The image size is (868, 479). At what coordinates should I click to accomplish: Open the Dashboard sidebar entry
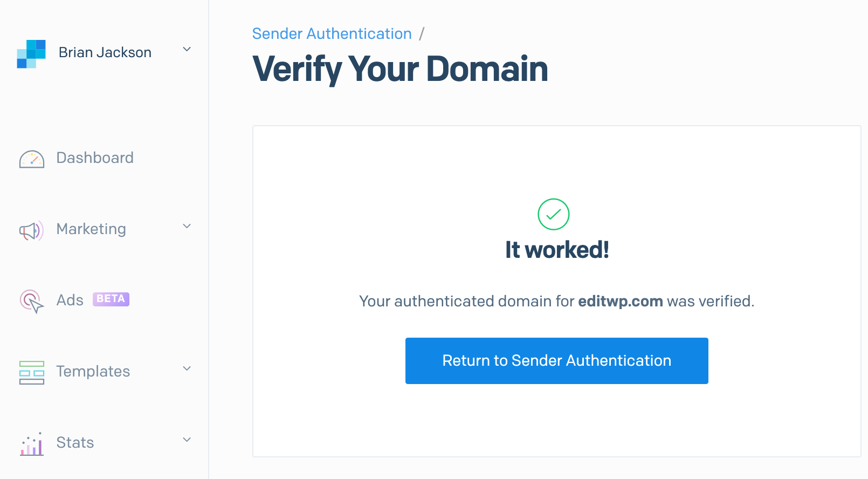pos(95,158)
